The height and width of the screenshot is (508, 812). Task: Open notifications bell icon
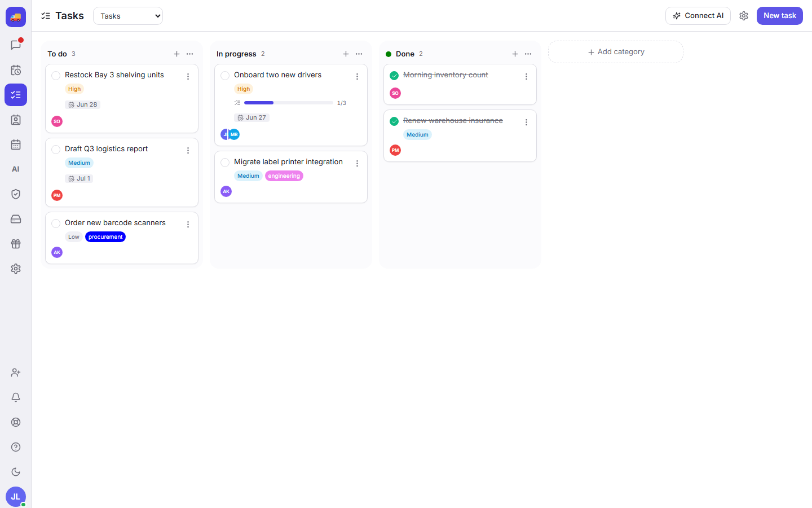pos(16,397)
